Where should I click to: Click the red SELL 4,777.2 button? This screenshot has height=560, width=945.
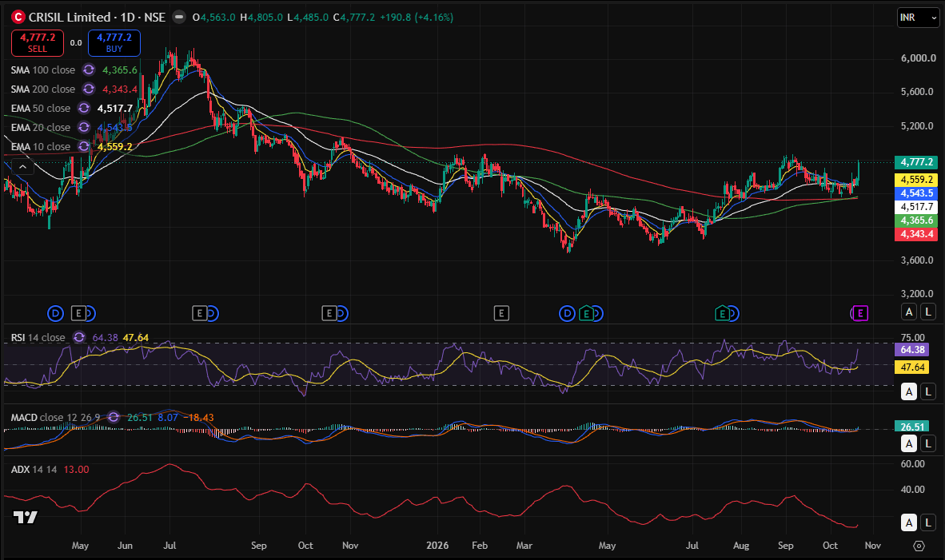(x=38, y=43)
